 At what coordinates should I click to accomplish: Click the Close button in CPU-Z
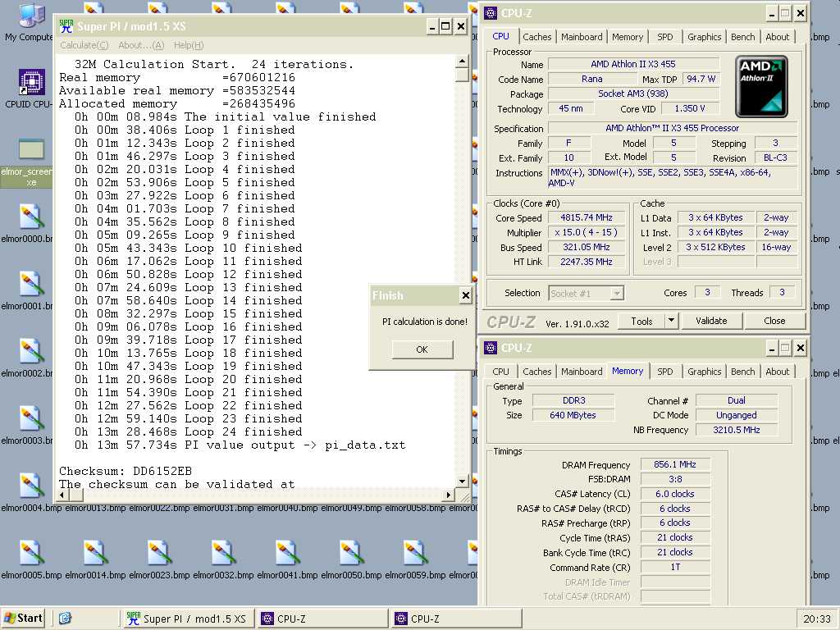[x=774, y=322]
